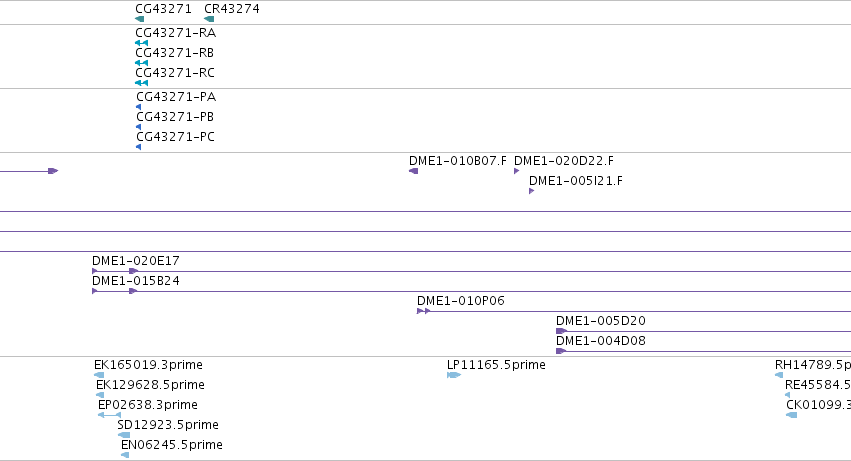Click the EK165019.3prime EST glyph

(99, 375)
